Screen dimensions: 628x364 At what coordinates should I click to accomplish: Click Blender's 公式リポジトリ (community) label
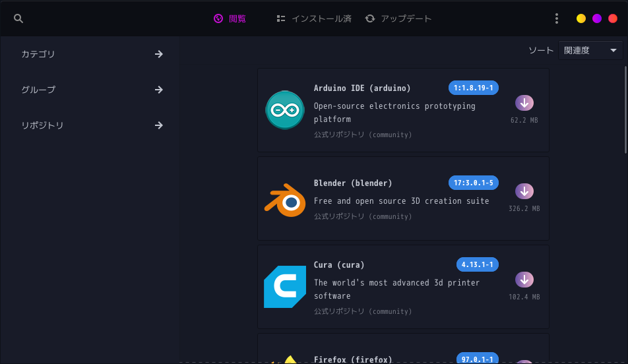(x=363, y=216)
